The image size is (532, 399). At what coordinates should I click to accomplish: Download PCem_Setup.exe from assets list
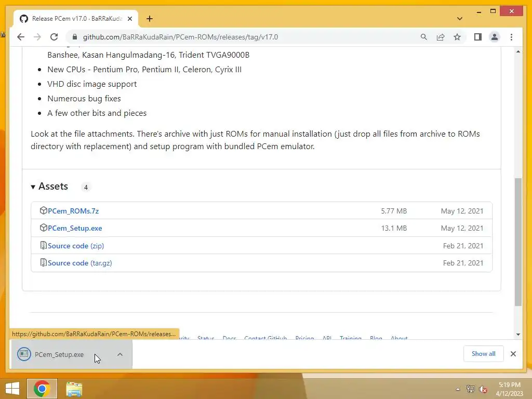click(75, 229)
